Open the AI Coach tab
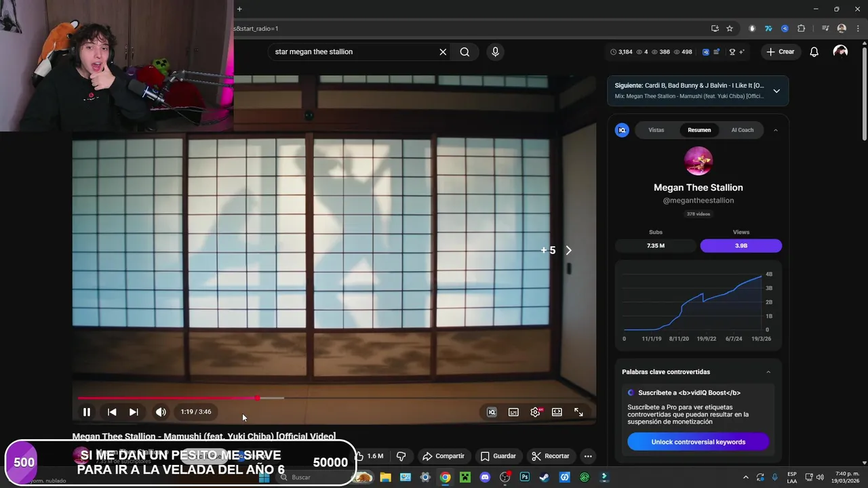This screenshot has height=488, width=868. tap(742, 130)
